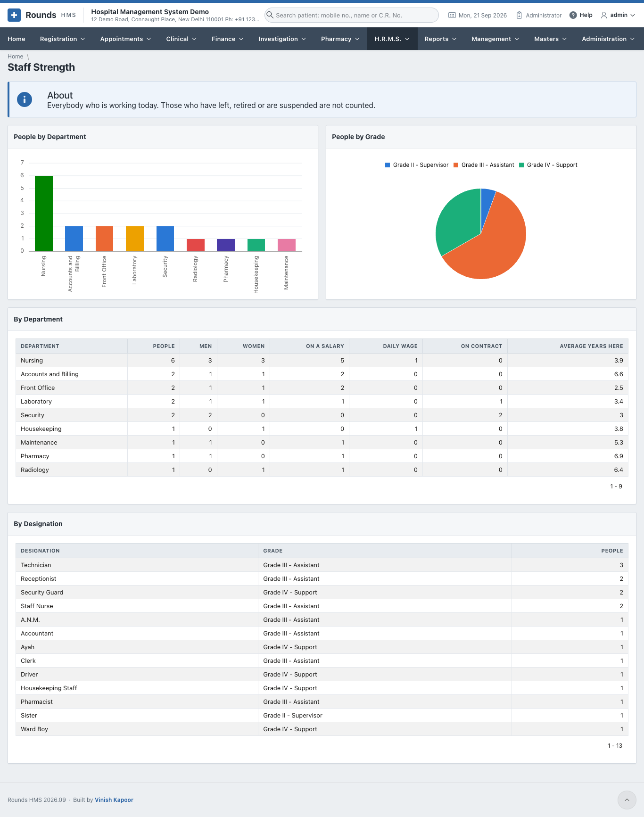
Task: Go to Home in the navigation bar
Action: pos(17,39)
